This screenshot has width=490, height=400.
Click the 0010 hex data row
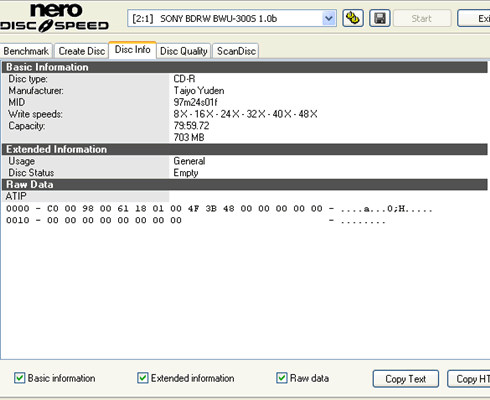coord(196,220)
